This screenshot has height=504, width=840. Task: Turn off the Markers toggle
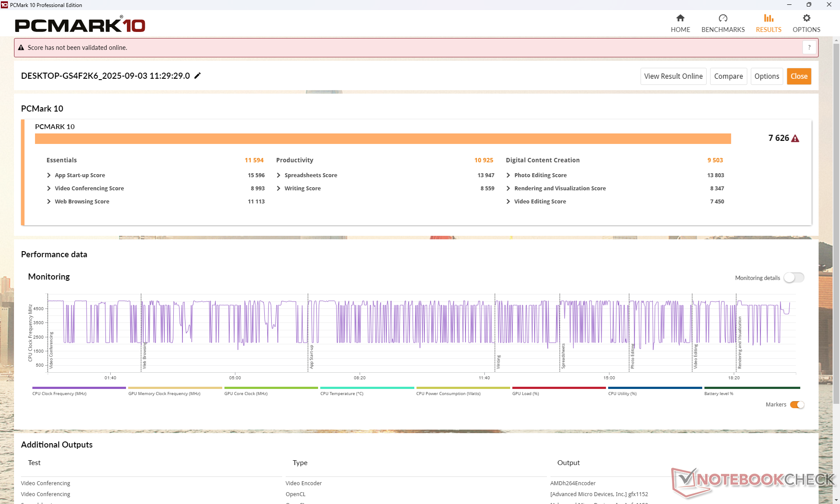pyautogui.click(x=797, y=405)
